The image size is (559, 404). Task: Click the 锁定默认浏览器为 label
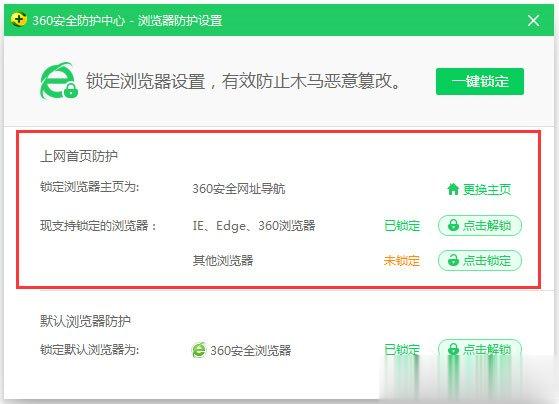coord(89,349)
